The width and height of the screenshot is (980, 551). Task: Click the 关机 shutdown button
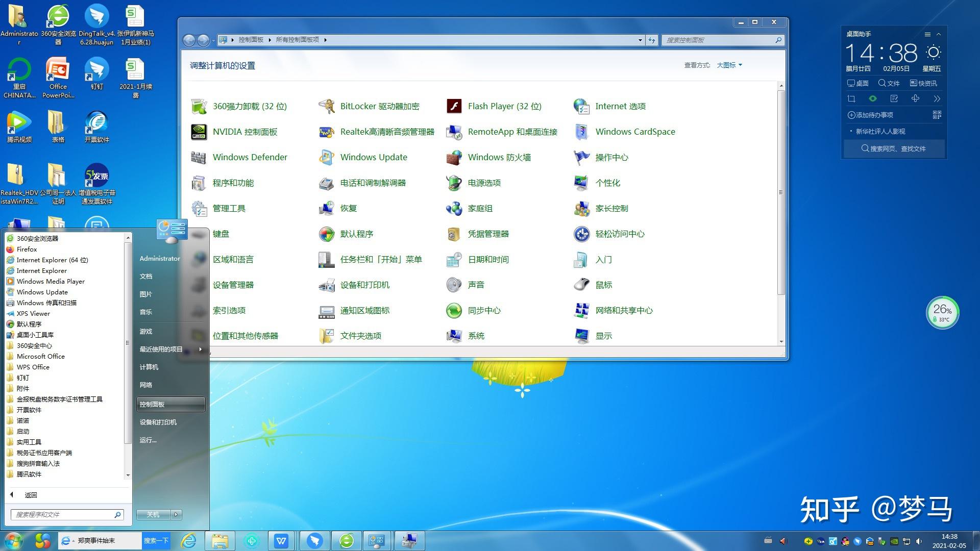pyautogui.click(x=154, y=514)
